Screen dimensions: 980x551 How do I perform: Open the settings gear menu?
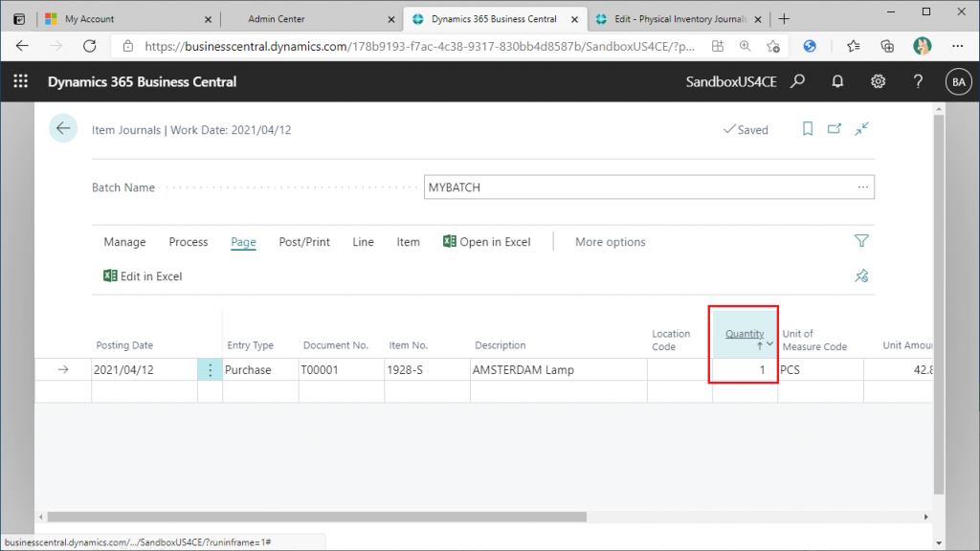[x=879, y=81]
